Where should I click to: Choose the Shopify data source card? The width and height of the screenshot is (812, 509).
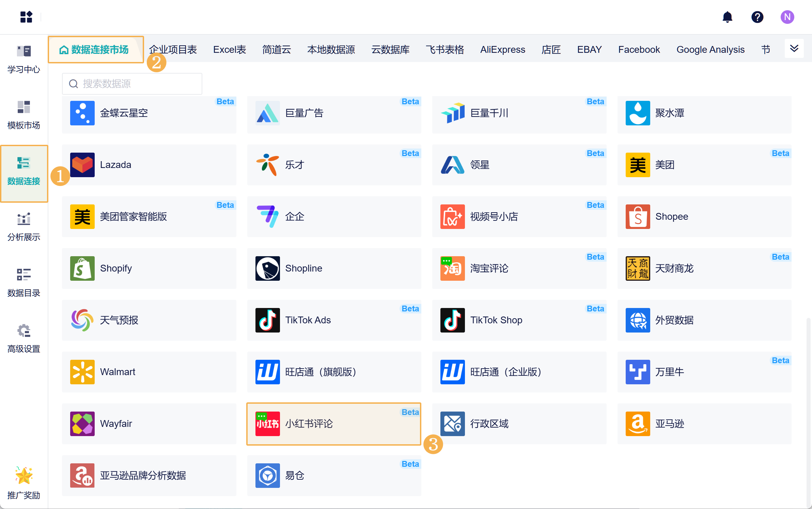149,268
